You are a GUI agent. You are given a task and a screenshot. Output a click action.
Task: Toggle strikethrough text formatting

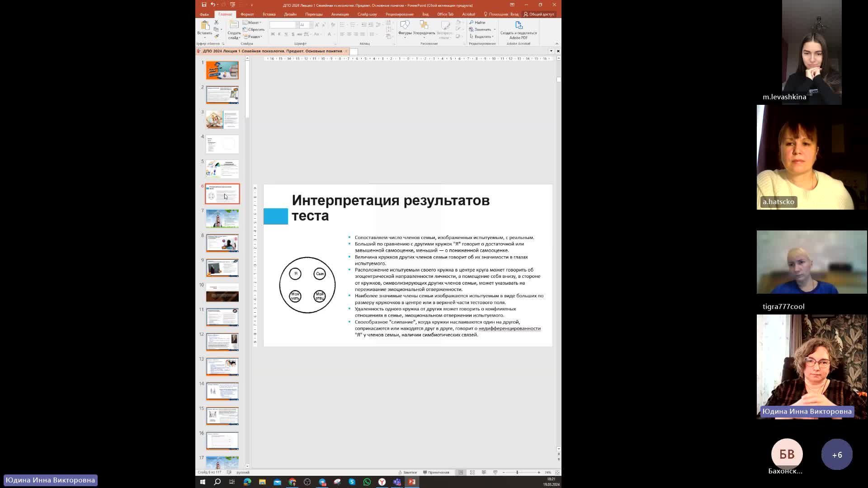click(299, 34)
